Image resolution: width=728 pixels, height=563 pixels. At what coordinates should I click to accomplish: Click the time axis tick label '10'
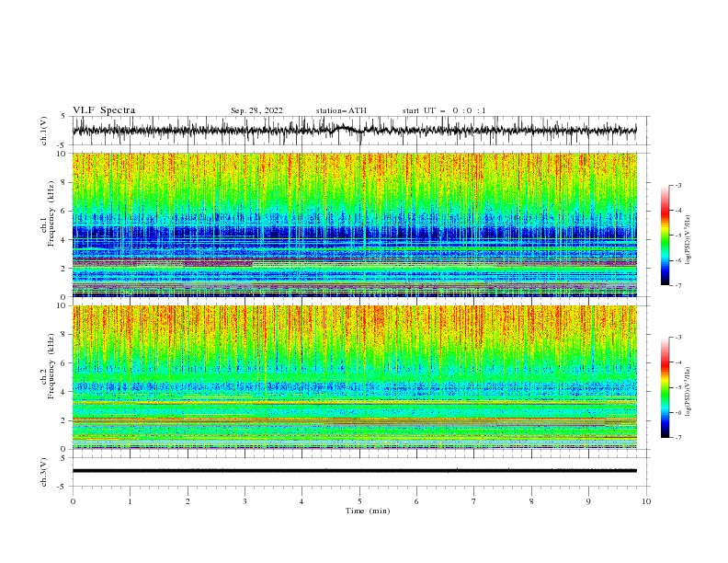pos(646,501)
